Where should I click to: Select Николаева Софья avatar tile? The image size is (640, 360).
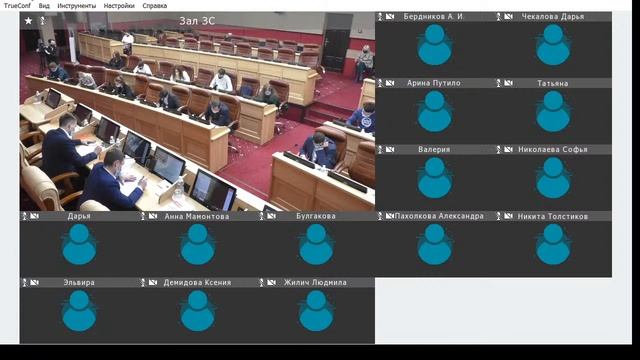point(553,178)
